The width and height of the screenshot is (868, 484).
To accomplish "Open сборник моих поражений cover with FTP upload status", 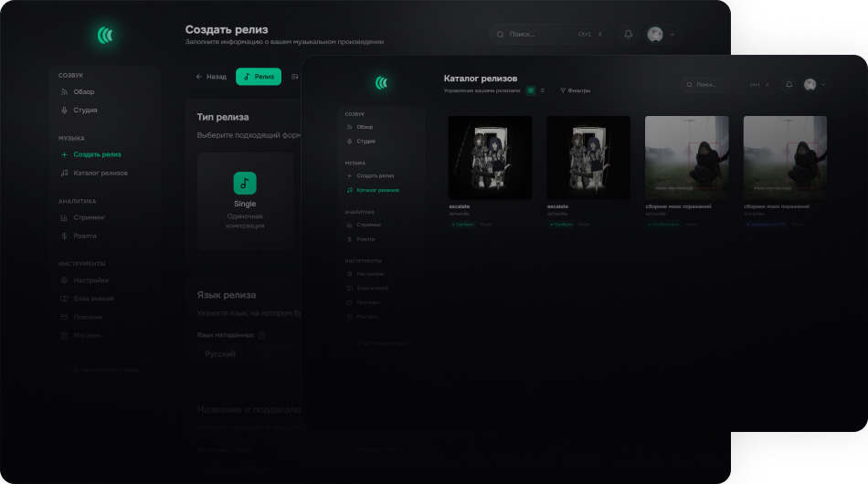I will coord(786,158).
